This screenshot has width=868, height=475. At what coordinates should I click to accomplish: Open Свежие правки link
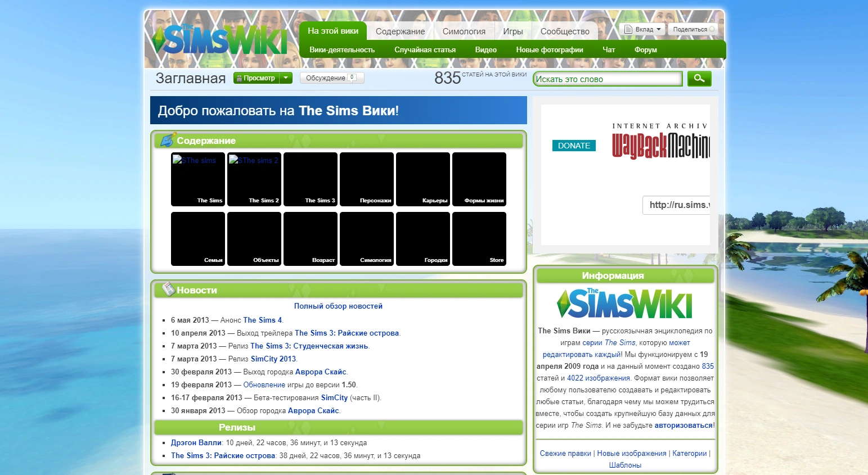[x=565, y=453]
